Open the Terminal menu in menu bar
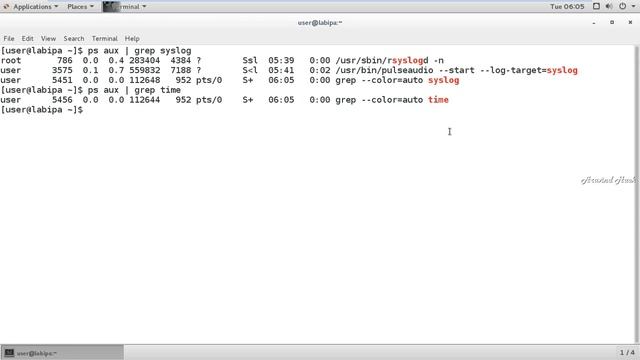This screenshot has height=360, width=640. 104,38
